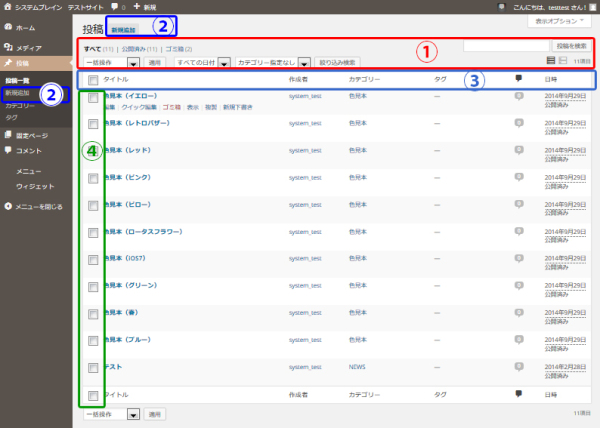Select ウィジェット in the sidebar menu
The height and width of the screenshot is (428, 600).
(34, 187)
